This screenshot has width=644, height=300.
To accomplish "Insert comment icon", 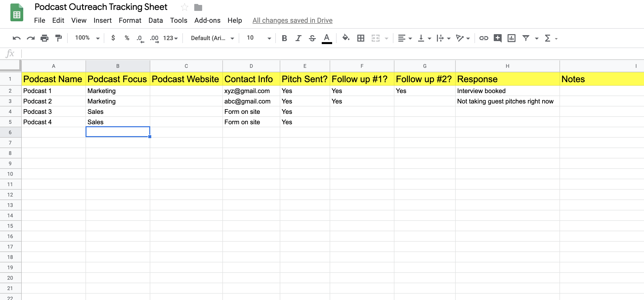I will [497, 38].
